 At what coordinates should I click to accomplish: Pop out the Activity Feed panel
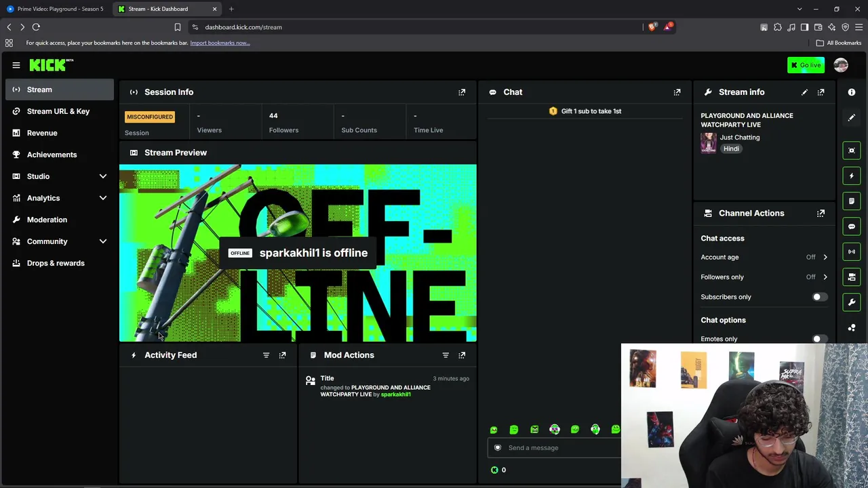coord(282,355)
